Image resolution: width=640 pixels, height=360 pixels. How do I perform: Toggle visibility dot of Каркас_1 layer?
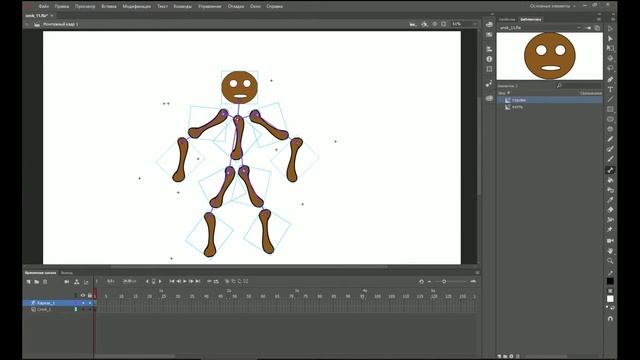(83, 303)
